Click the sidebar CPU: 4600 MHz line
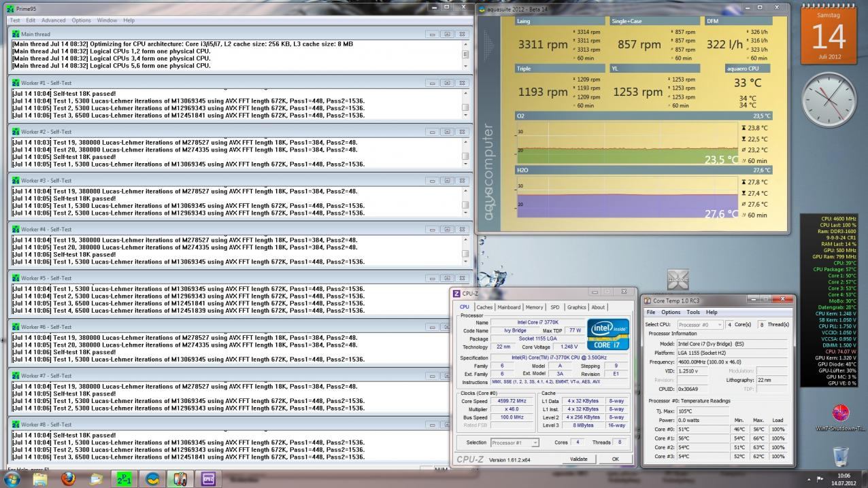The width and height of the screenshot is (868, 488). (838, 219)
